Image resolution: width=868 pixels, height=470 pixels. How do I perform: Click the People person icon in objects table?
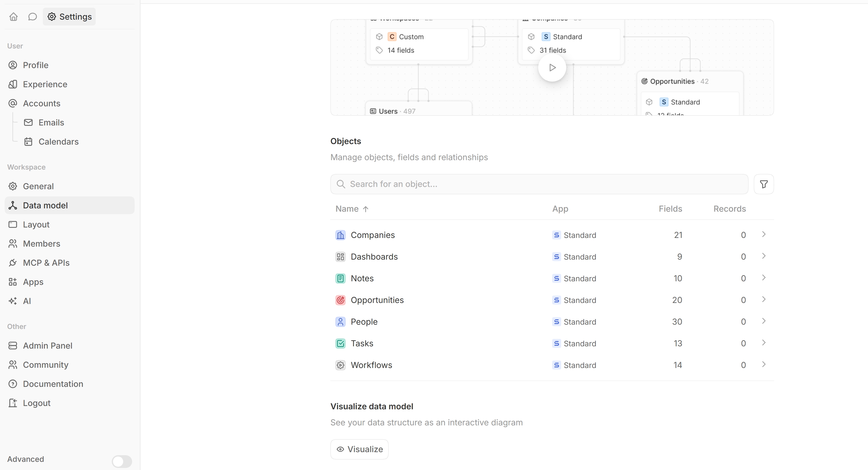tap(340, 322)
